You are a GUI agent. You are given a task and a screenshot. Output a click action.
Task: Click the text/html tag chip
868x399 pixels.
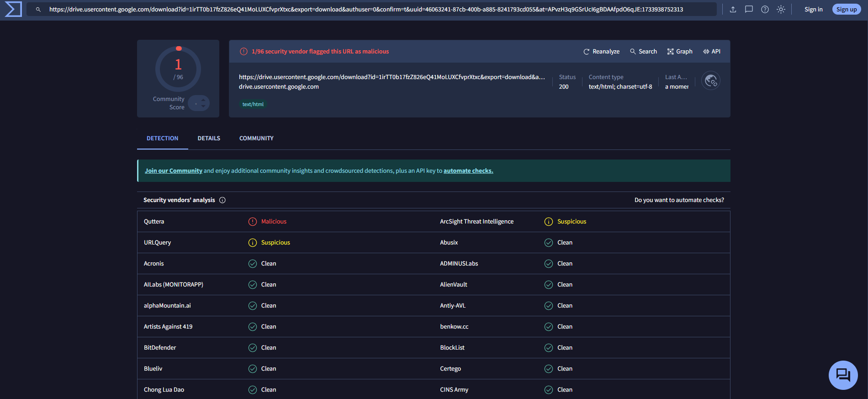tap(253, 104)
